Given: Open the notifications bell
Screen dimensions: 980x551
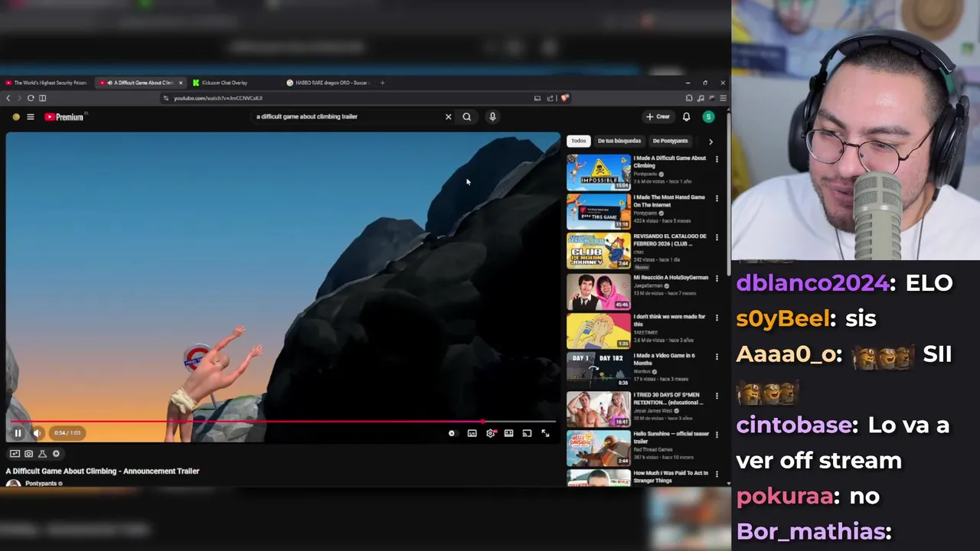Looking at the screenshot, I should tap(686, 117).
